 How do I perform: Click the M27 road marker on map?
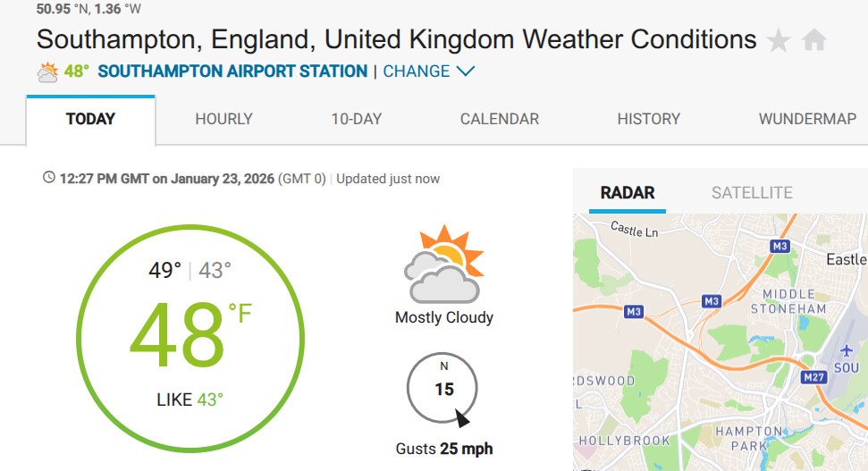tap(814, 377)
